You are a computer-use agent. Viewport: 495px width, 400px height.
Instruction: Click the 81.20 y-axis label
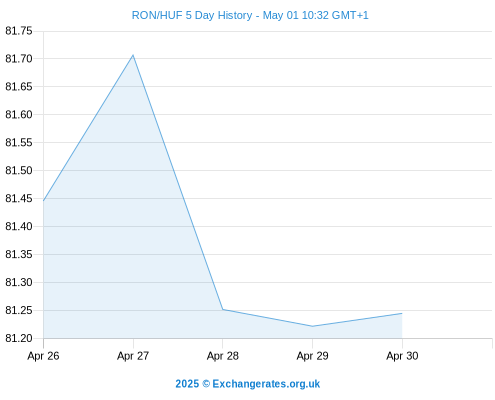click(x=19, y=338)
